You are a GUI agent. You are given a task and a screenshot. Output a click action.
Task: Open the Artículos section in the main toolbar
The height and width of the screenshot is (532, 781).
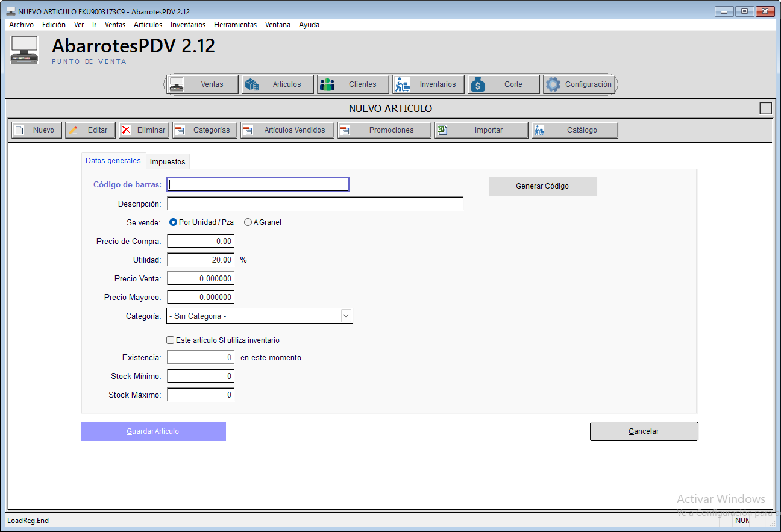[278, 84]
